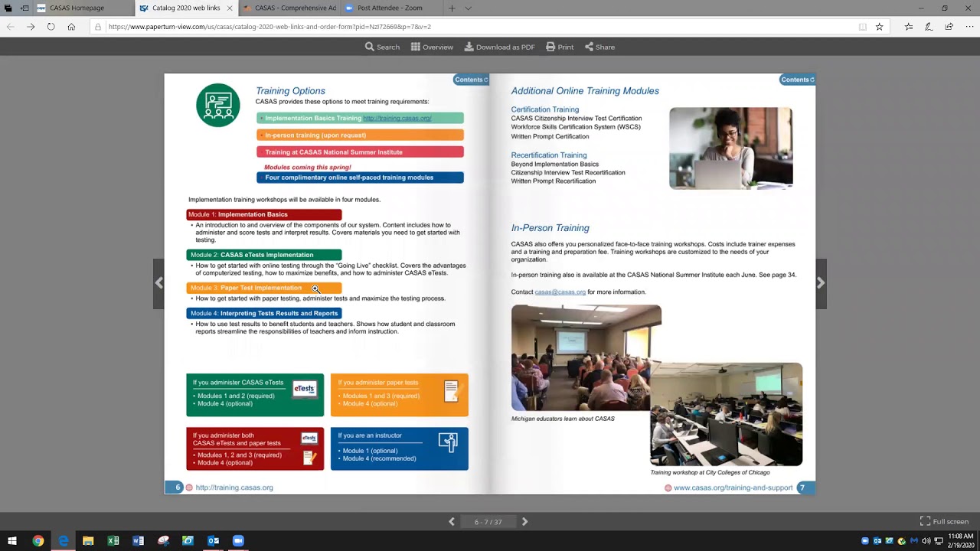Open reading view from address bar

click(863, 27)
